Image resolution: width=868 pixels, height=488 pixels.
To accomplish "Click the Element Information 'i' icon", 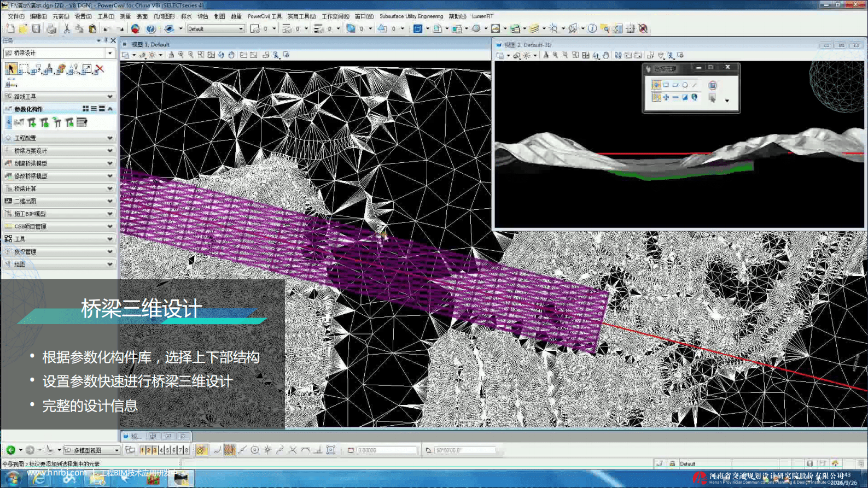I will click(592, 28).
